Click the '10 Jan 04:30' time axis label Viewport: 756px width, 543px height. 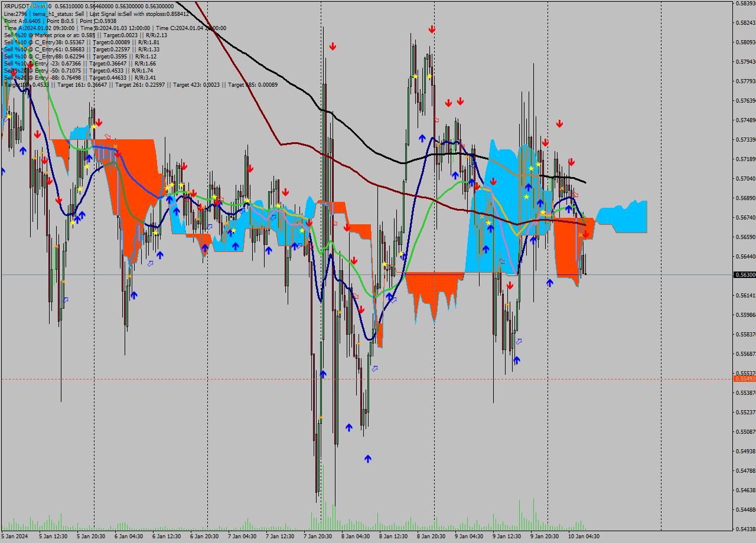pyautogui.click(x=584, y=537)
